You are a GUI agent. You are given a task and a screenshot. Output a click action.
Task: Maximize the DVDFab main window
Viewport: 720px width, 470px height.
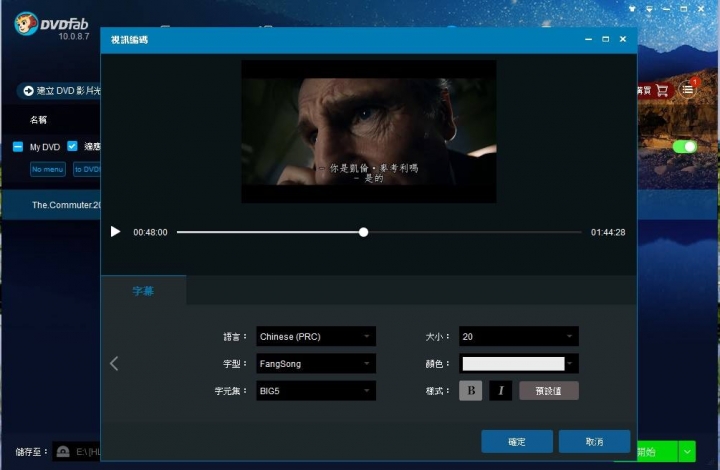coord(684,9)
